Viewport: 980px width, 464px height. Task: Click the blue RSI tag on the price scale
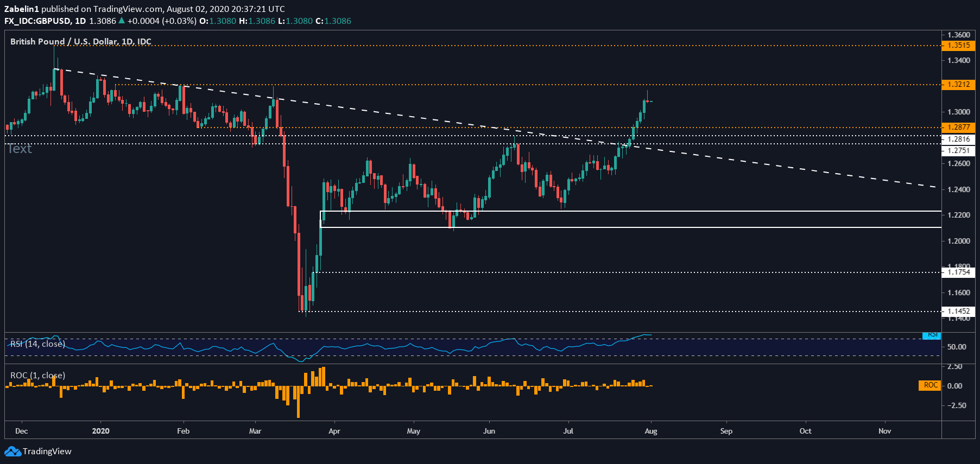(x=932, y=335)
